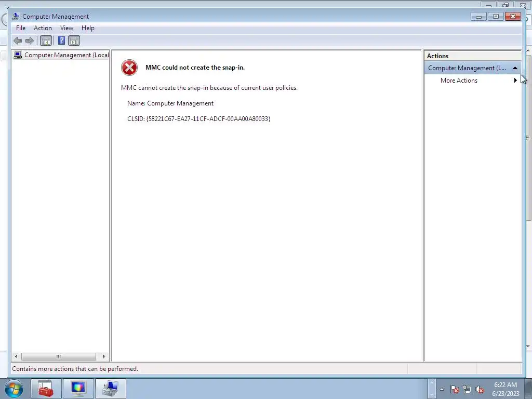Open the Windows Start button

click(x=14, y=389)
